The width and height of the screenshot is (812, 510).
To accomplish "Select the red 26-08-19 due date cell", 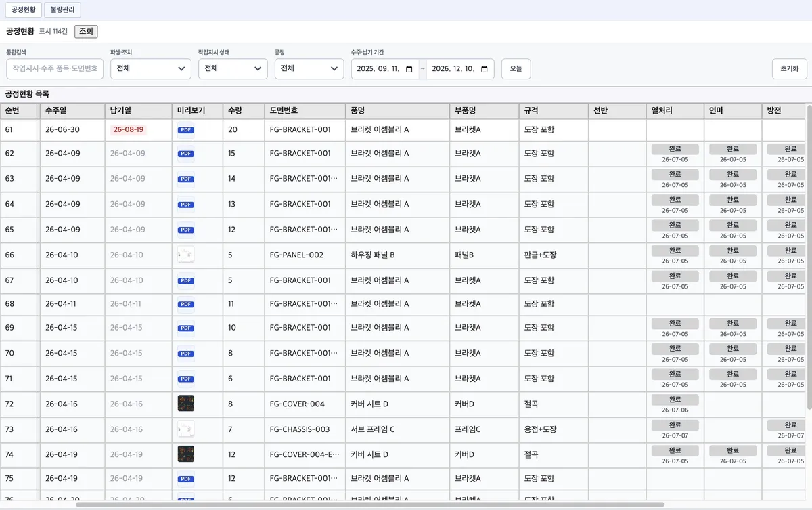I will [129, 129].
